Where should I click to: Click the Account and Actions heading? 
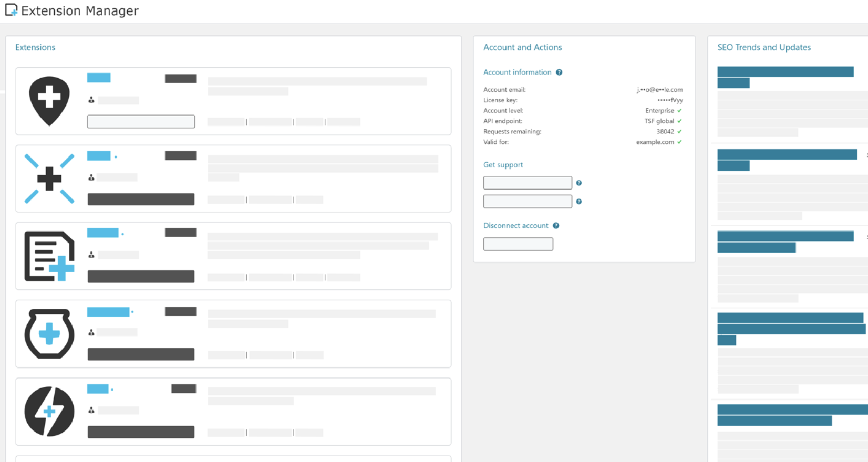coord(522,47)
